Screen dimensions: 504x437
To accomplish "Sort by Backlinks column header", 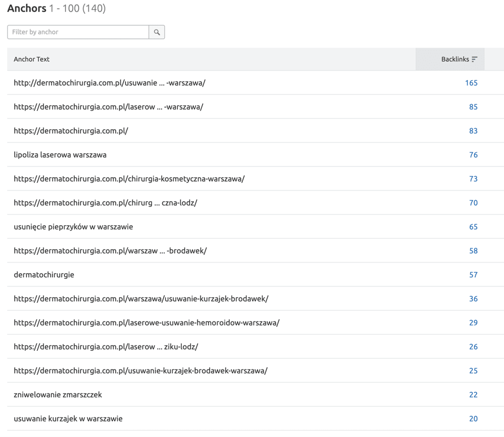I will pyautogui.click(x=455, y=59).
